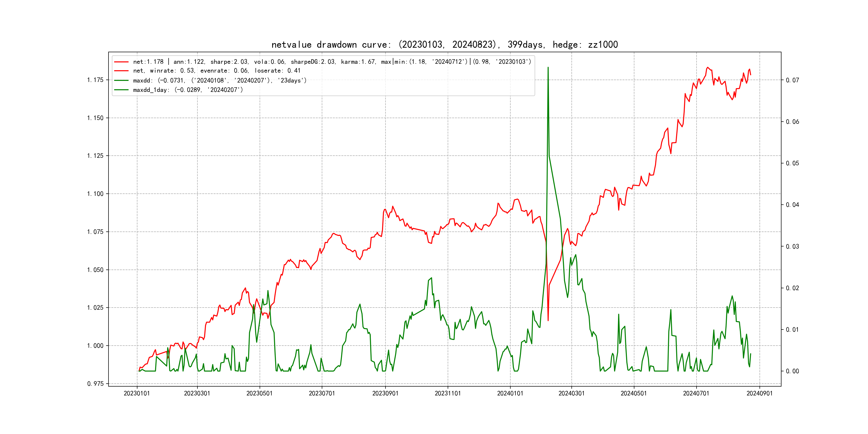The height and width of the screenshot is (434, 868).
Task: Click the chart title text
Action: (444, 44)
